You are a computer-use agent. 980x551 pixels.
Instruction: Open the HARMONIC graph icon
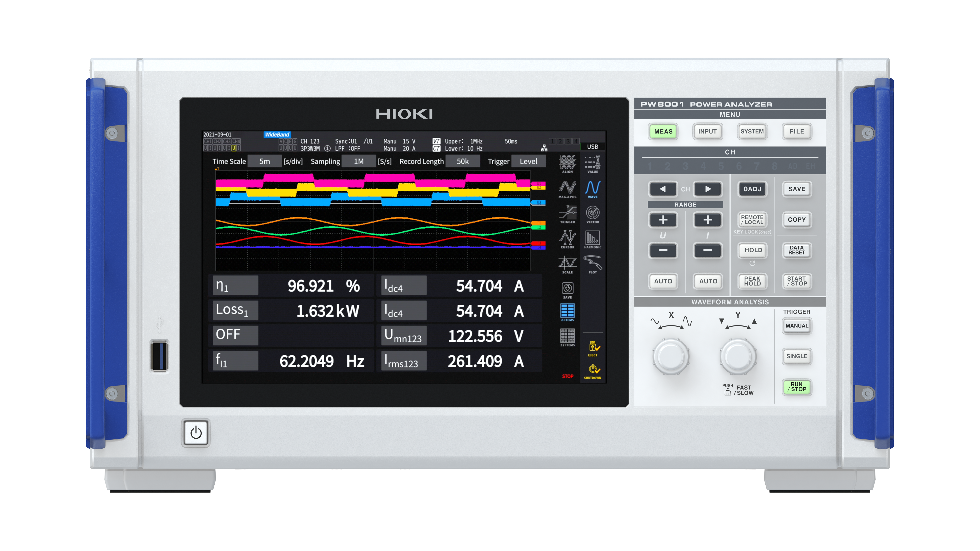click(592, 239)
